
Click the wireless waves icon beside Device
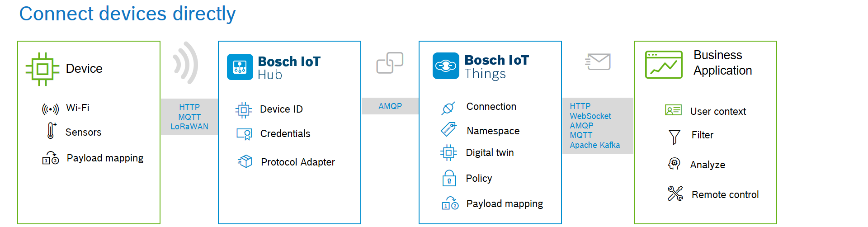pos(186,63)
